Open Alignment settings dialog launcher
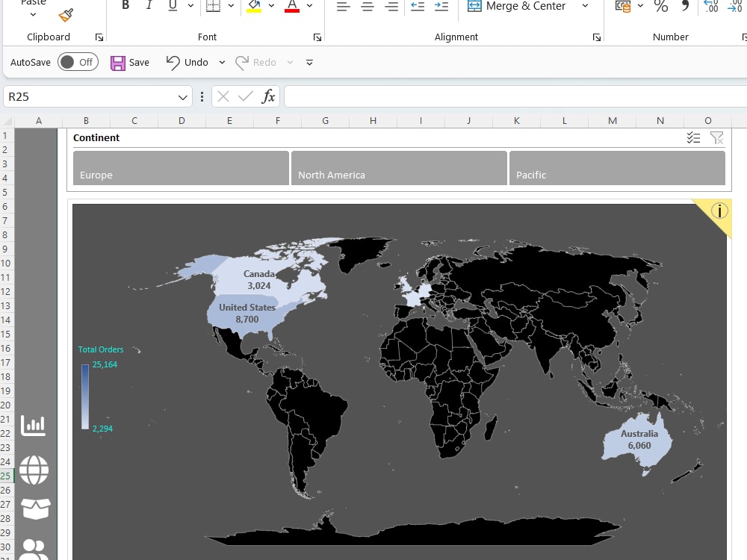The height and width of the screenshot is (560, 747). pos(596,37)
